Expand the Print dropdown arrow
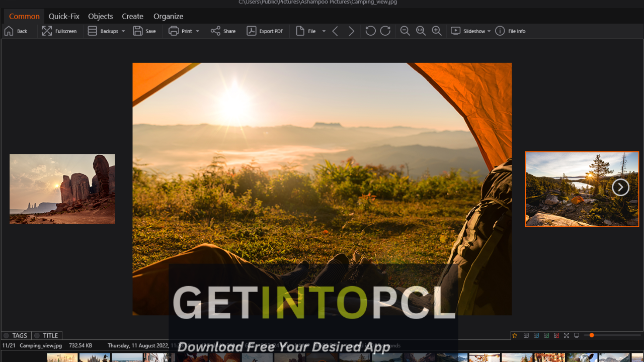 [197, 31]
